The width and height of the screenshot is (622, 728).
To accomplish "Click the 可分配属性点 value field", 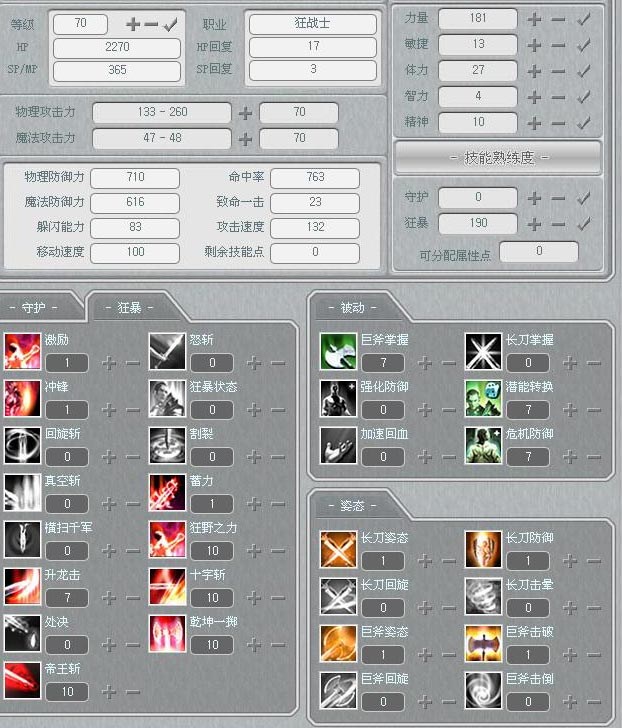I will click(539, 252).
